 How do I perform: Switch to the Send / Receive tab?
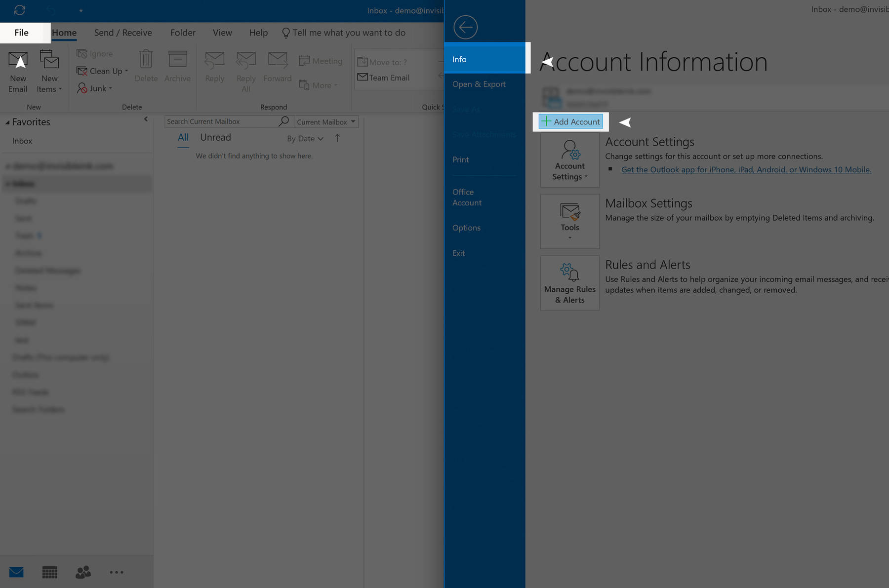point(123,33)
